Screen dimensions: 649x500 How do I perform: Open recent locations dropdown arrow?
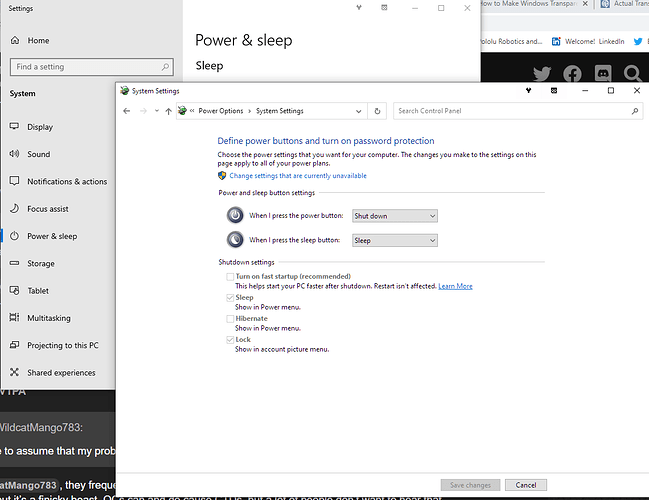coord(156,111)
